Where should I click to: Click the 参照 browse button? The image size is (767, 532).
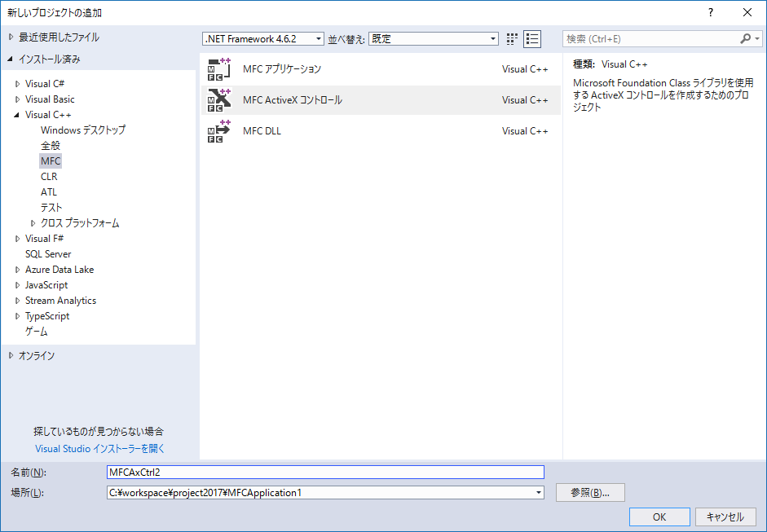point(590,492)
